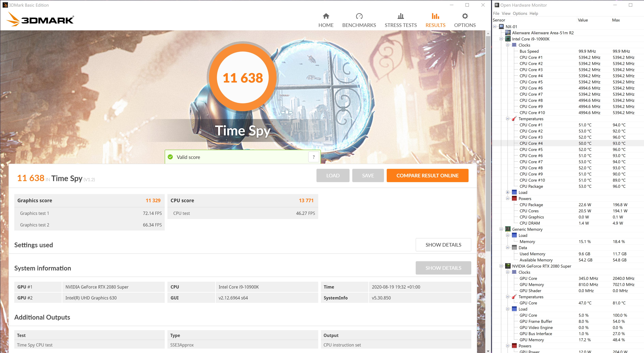Select the GPU Video Engine row
The image size is (644, 353).
(568, 327)
